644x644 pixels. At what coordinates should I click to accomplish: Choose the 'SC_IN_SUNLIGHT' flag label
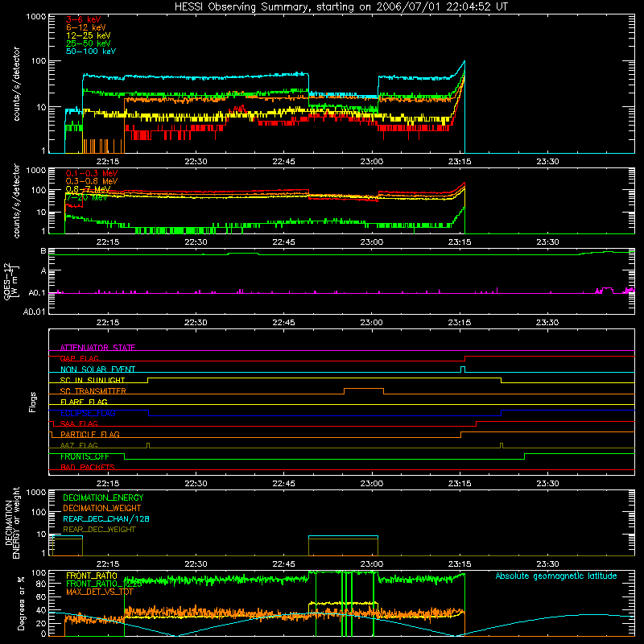click(x=93, y=380)
